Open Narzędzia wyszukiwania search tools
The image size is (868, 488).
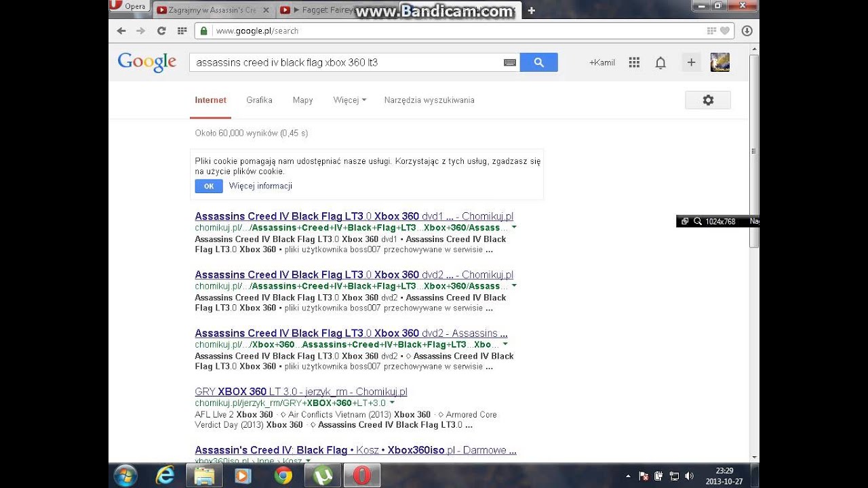(x=429, y=100)
